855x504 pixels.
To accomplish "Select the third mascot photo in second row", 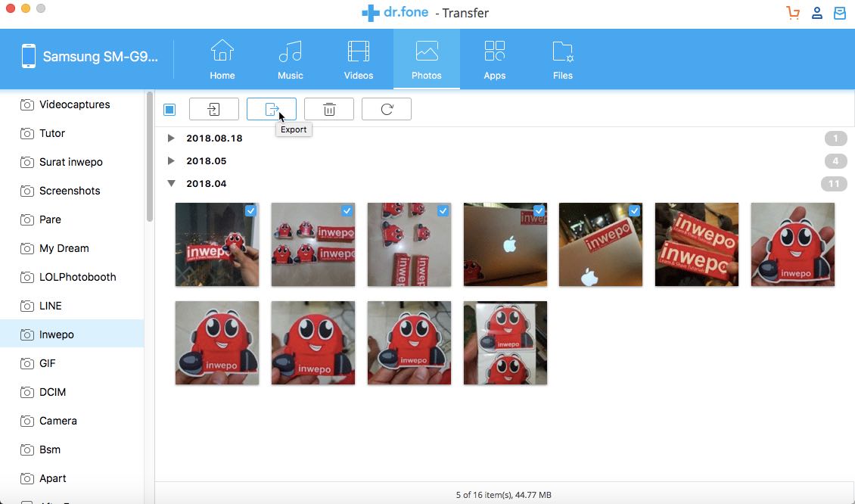I will (409, 343).
